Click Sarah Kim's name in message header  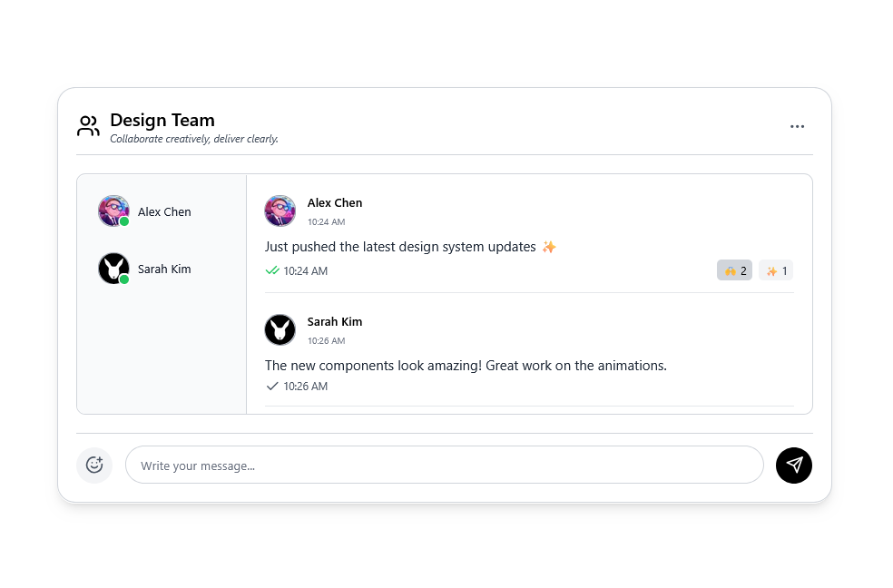coord(335,321)
